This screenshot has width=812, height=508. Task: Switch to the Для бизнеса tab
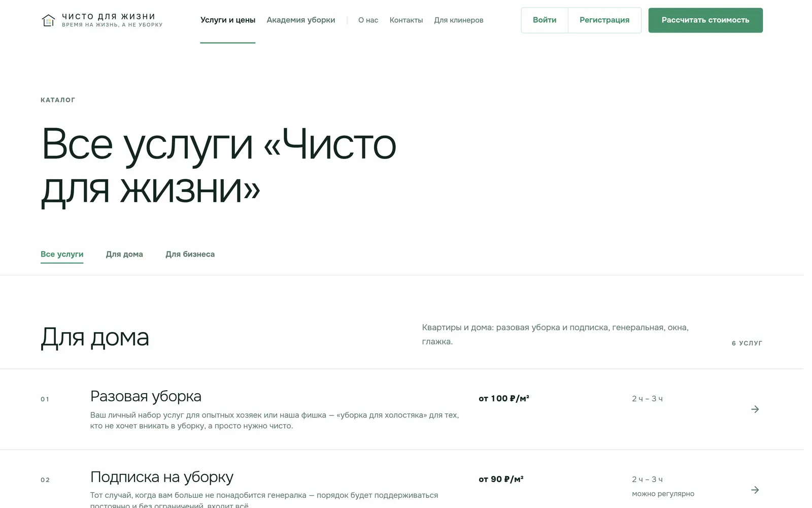coord(190,254)
